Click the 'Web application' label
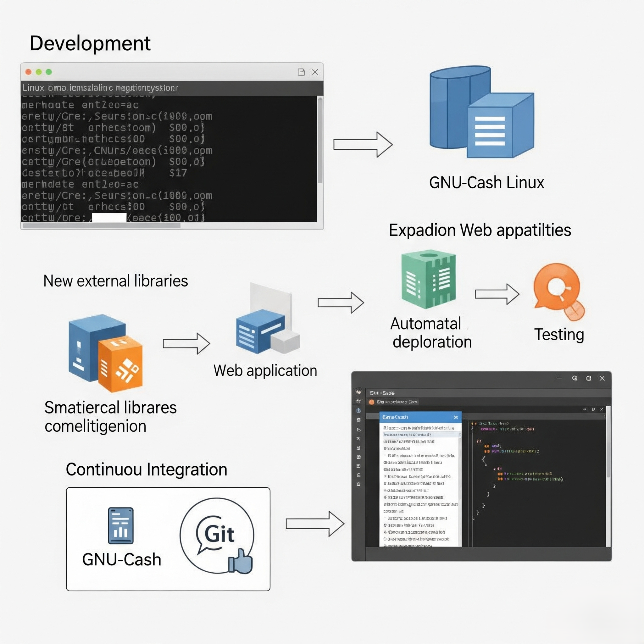This screenshot has height=644, width=644. (x=265, y=371)
